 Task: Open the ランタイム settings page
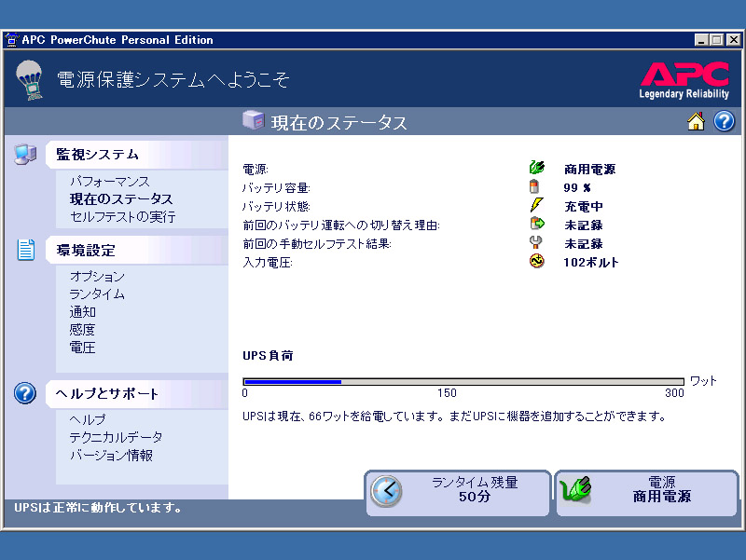[x=97, y=294]
